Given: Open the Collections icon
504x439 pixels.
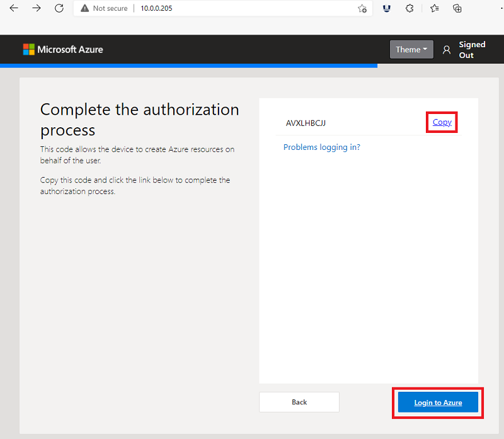Looking at the screenshot, I should click(x=457, y=8).
